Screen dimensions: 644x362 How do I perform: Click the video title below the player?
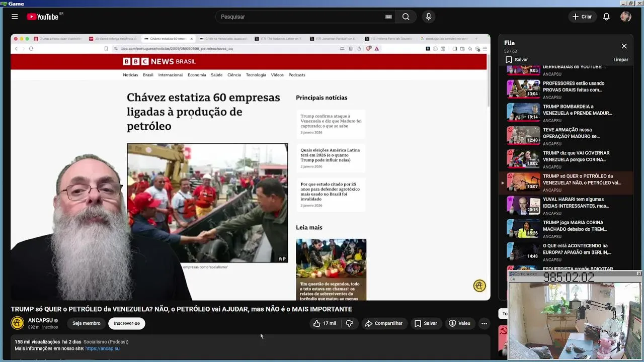(181, 309)
